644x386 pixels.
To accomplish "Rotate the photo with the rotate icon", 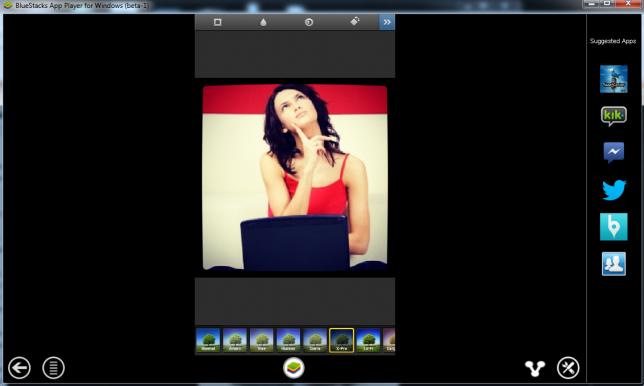I will click(x=355, y=21).
